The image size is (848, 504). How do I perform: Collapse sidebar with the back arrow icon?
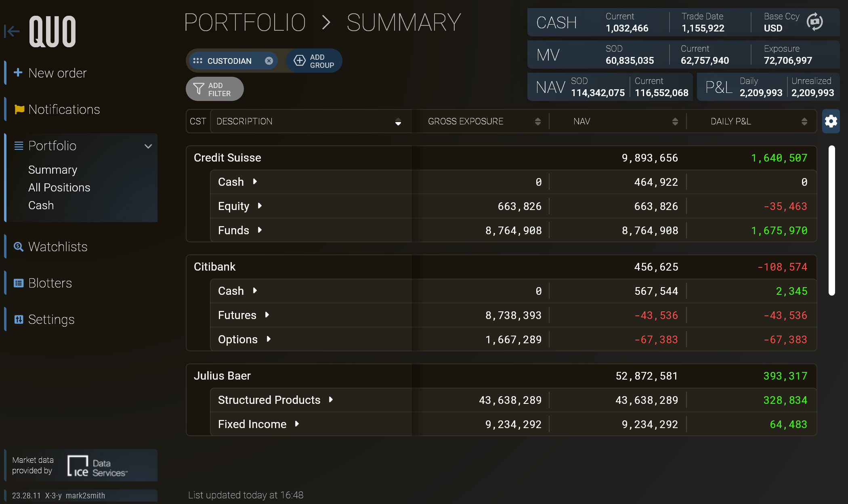coord(12,31)
